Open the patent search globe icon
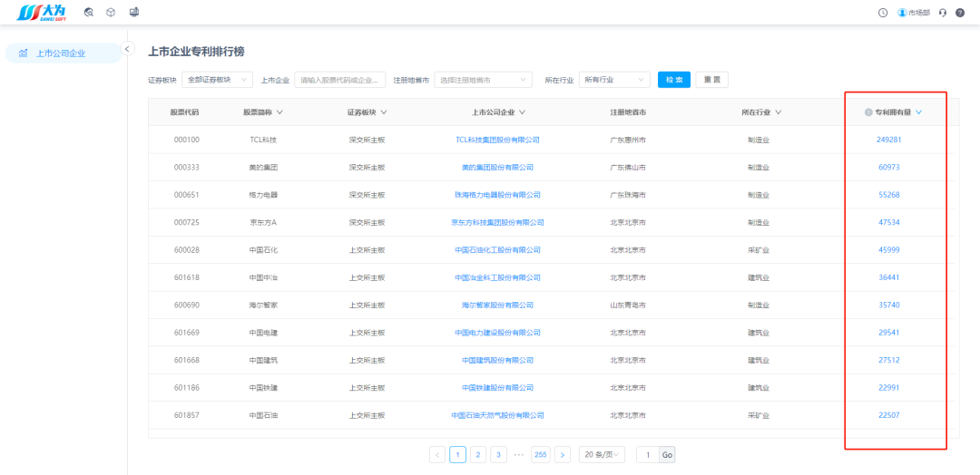 pyautogui.click(x=89, y=12)
